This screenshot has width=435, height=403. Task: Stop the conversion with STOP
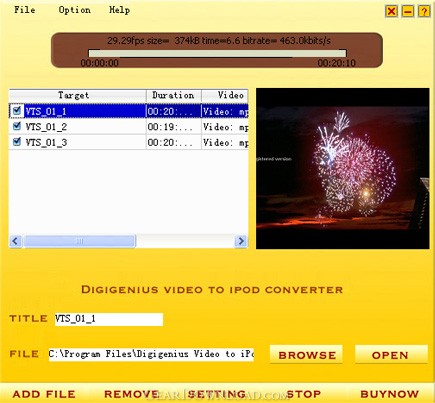[304, 394]
